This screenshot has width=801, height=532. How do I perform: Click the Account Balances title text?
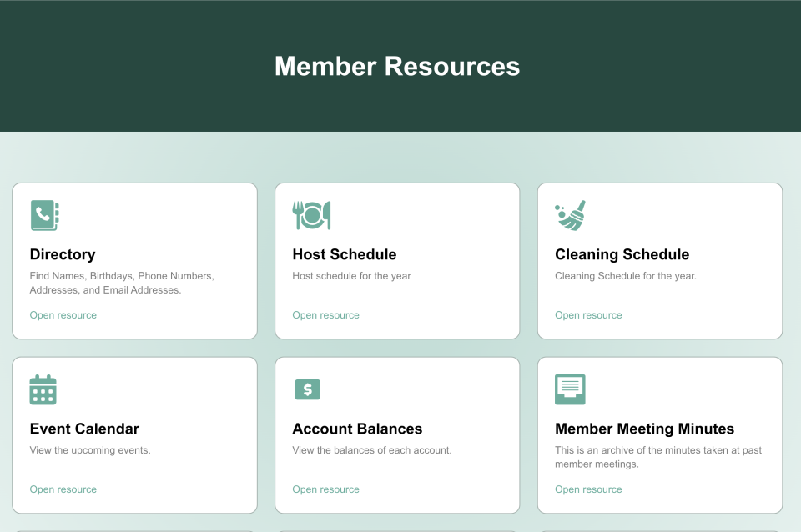(x=357, y=429)
